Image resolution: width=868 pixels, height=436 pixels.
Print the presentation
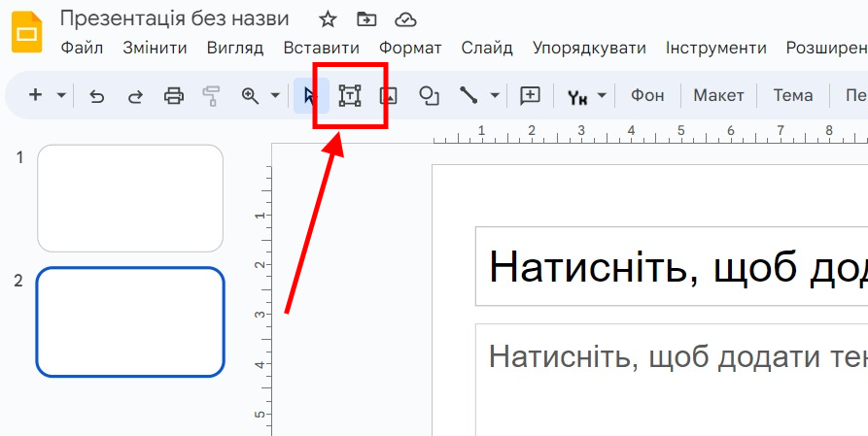point(174,96)
